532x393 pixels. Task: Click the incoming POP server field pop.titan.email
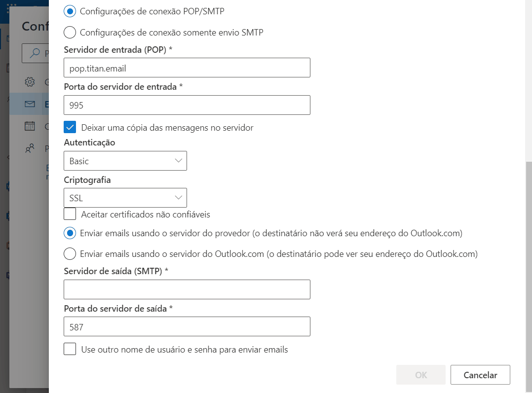(x=187, y=68)
